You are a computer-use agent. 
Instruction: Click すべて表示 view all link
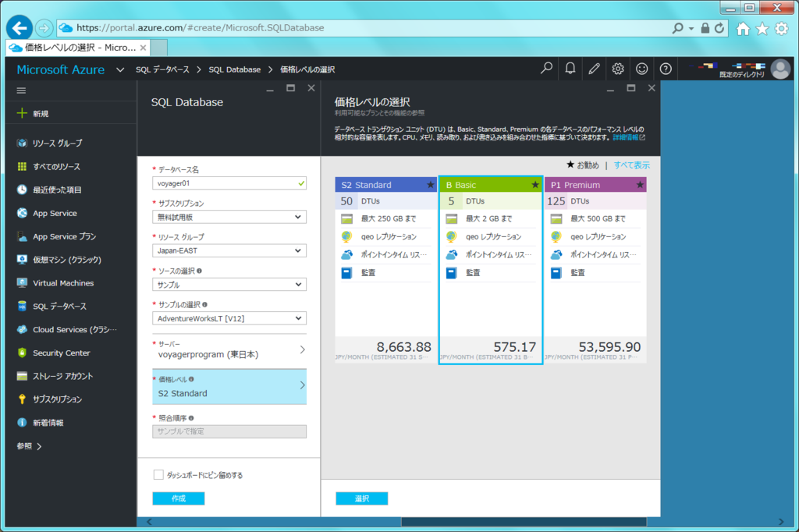[x=631, y=165]
